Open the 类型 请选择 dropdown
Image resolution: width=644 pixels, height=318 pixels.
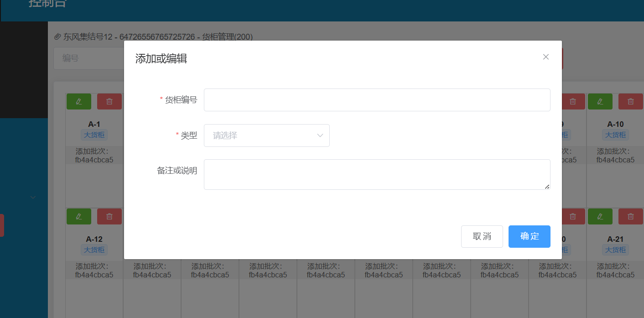point(266,136)
